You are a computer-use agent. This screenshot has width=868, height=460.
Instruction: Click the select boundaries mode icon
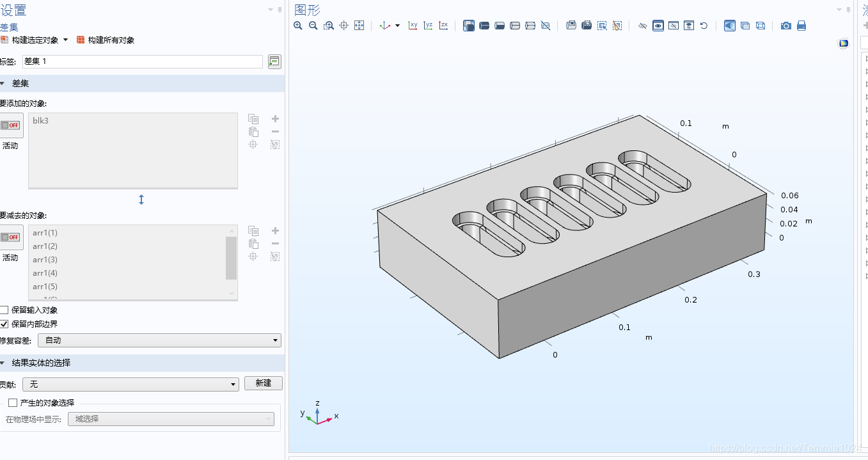pos(500,26)
